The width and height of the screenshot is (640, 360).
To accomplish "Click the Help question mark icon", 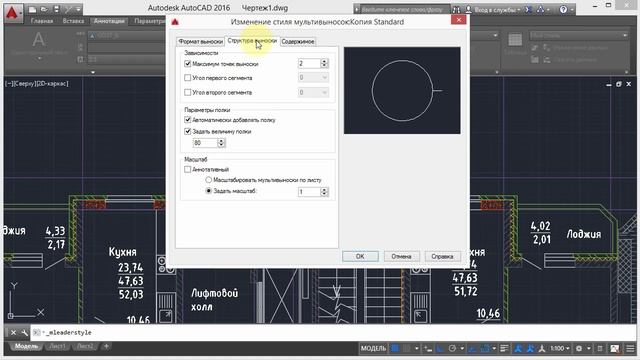I will (x=563, y=9).
